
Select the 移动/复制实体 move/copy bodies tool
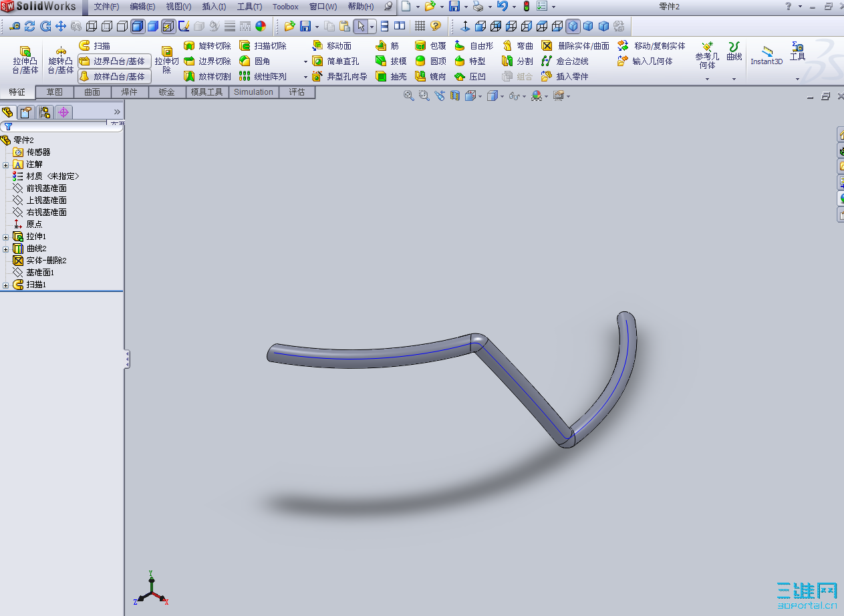(652, 45)
